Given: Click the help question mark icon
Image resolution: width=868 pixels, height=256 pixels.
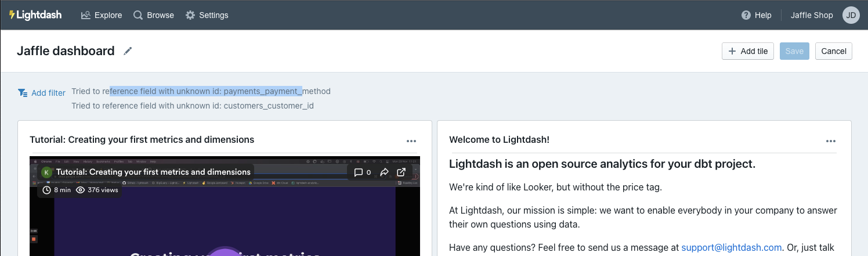Looking at the screenshot, I should click(746, 15).
